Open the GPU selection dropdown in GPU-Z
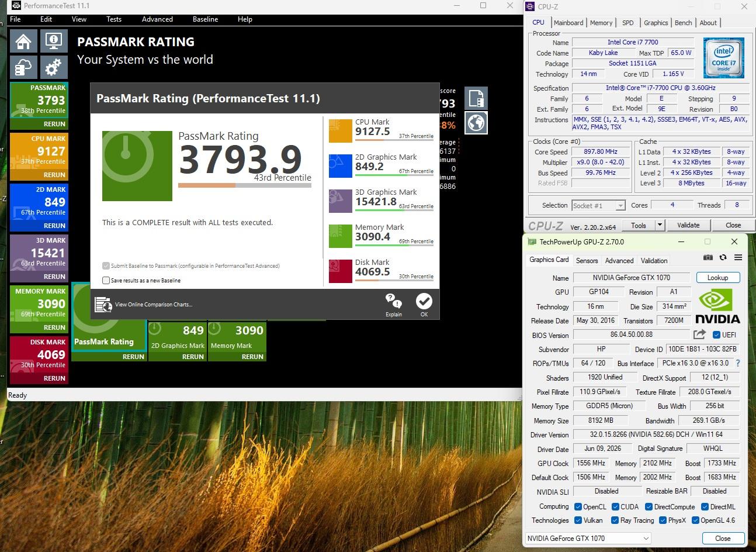The width and height of the screenshot is (756, 552). (x=588, y=538)
